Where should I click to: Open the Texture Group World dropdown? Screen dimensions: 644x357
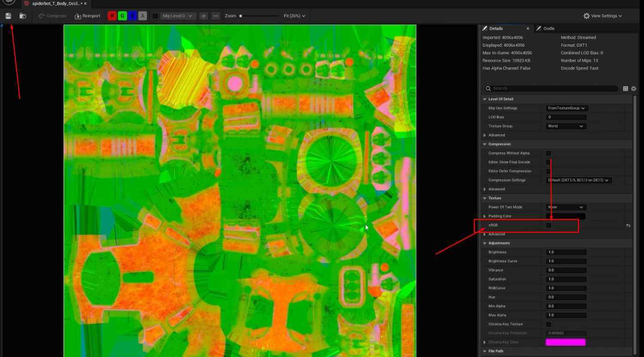[x=565, y=126]
